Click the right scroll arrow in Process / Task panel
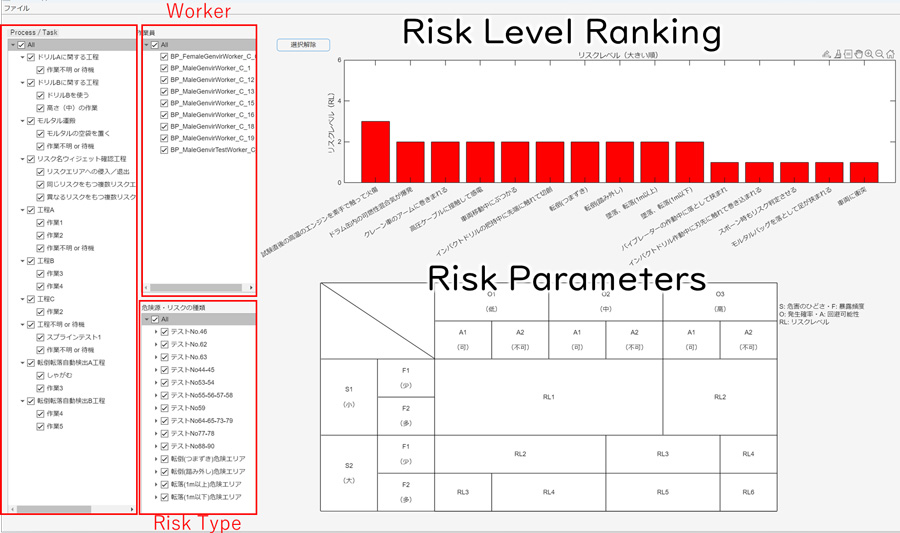The image size is (900, 533). [132, 509]
